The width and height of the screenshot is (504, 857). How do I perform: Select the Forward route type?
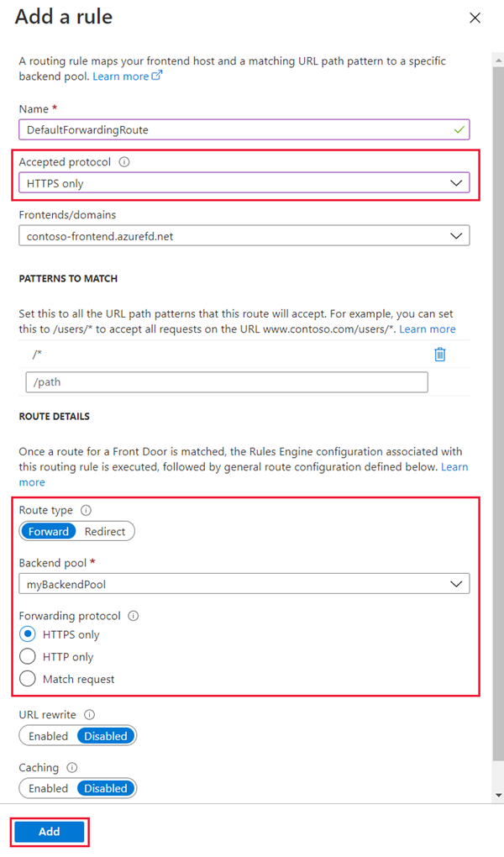pyautogui.click(x=48, y=531)
